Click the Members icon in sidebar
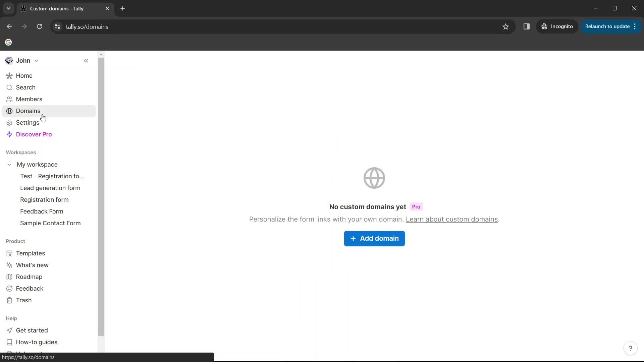 pyautogui.click(x=9, y=99)
